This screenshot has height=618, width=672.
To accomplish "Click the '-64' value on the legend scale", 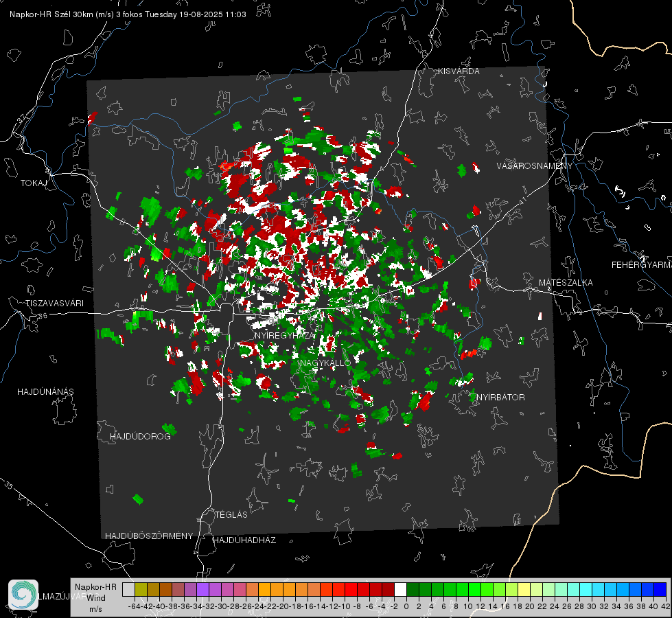I will click(x=134, y=606).
